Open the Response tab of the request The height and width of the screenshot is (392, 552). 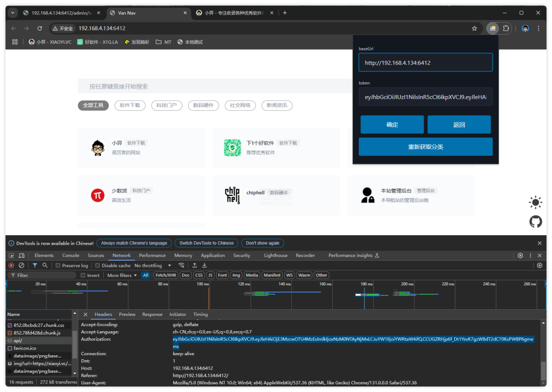[152, 314]
